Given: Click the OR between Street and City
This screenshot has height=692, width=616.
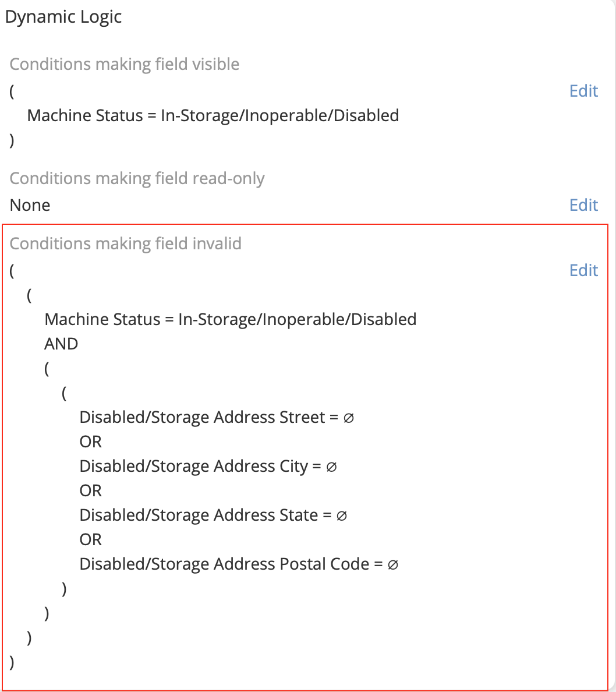Looking at the screenshot, I should click(91, 442).
